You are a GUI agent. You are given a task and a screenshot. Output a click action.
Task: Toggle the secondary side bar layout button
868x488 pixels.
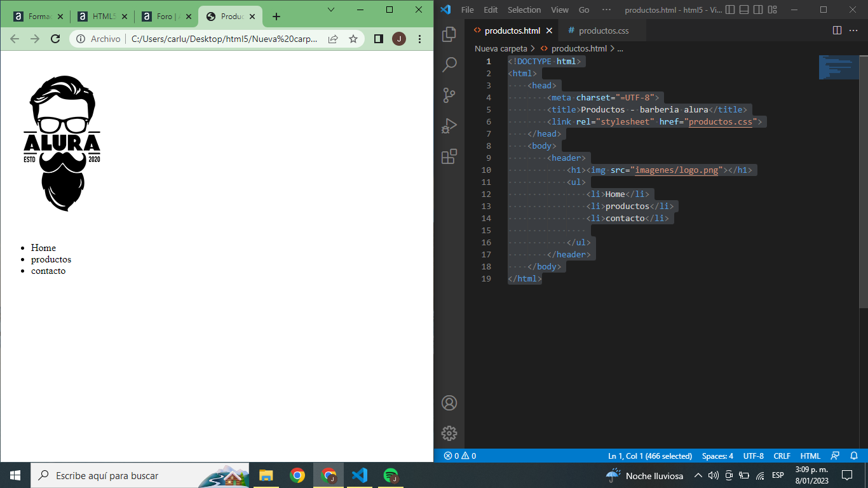point(758,10)
